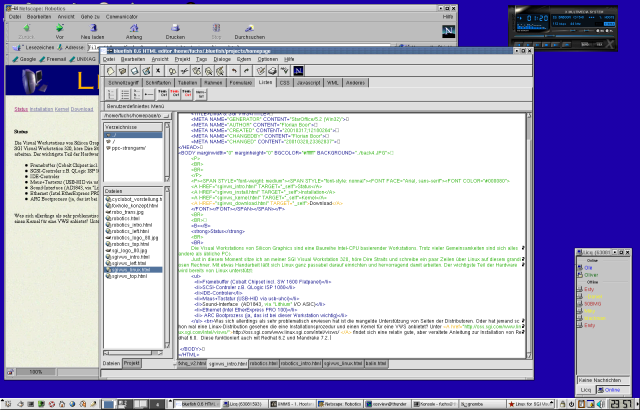Click the Download link in Netscape page

82,109
